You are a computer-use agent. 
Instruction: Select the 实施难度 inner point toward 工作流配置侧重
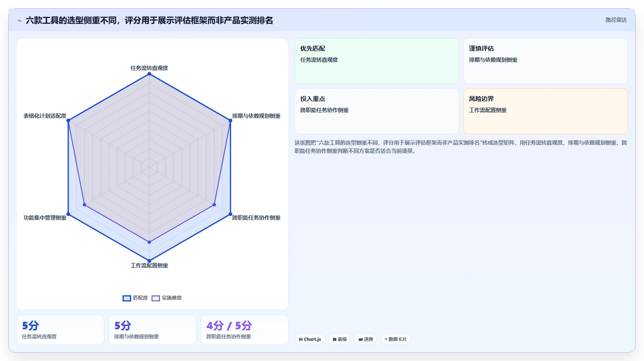pos(149,242)
